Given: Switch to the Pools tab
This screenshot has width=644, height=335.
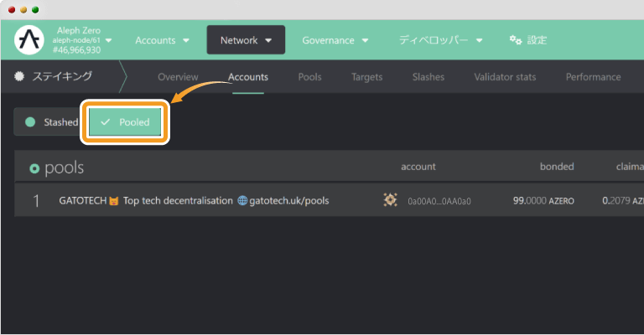Looking at the screenshot, I should 309,77.
